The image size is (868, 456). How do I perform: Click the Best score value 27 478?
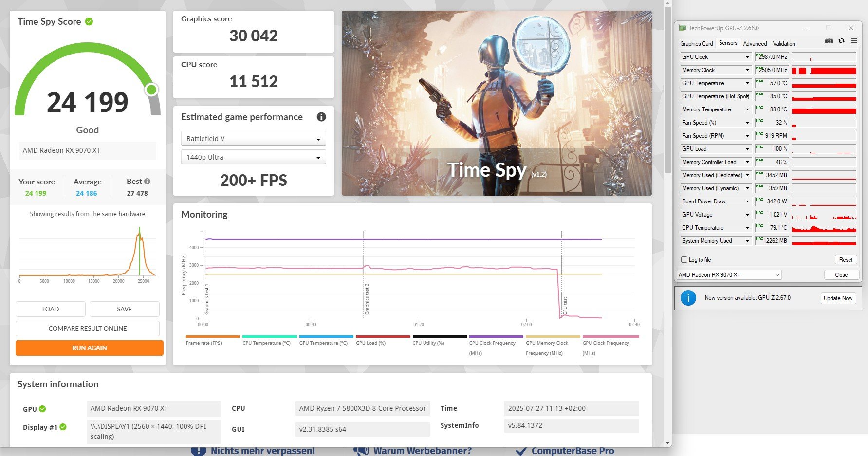pos(137,193)
